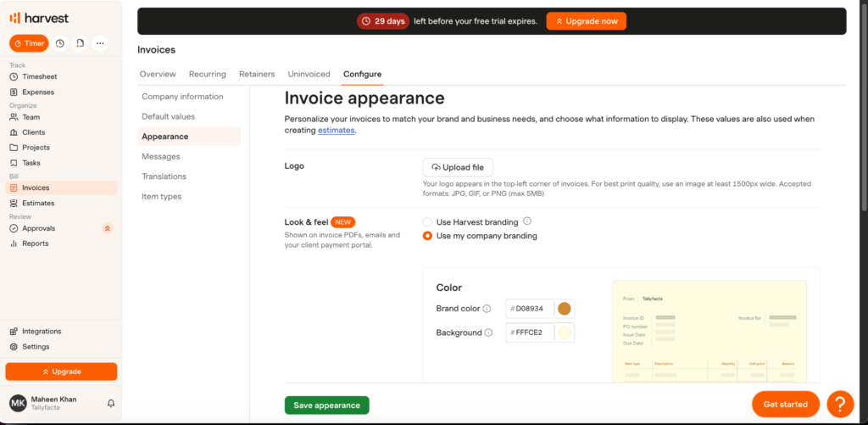Viewport: 868px width, 425px height.
Task: Click the Tasks icon in sidebar
Action: coord(14,163)
